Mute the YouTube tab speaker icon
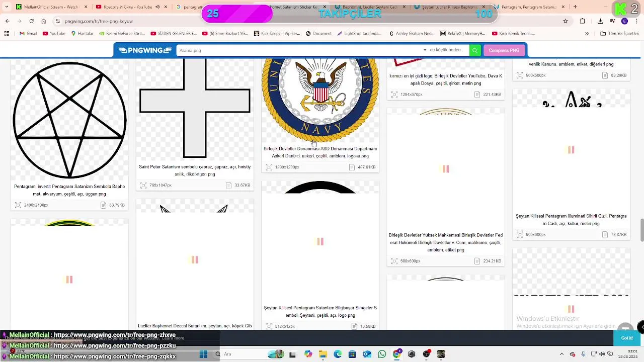 click(x=157, y=7)
